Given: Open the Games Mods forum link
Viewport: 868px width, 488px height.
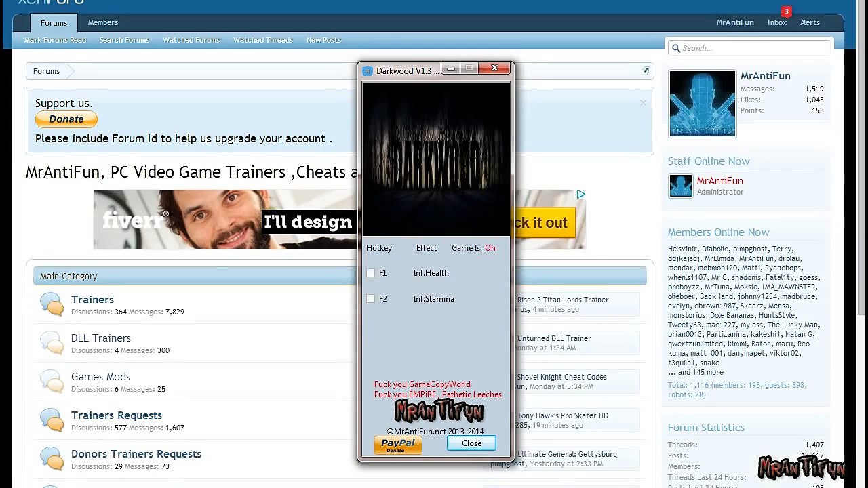Looking at the screenshot, I should (100, 377).
